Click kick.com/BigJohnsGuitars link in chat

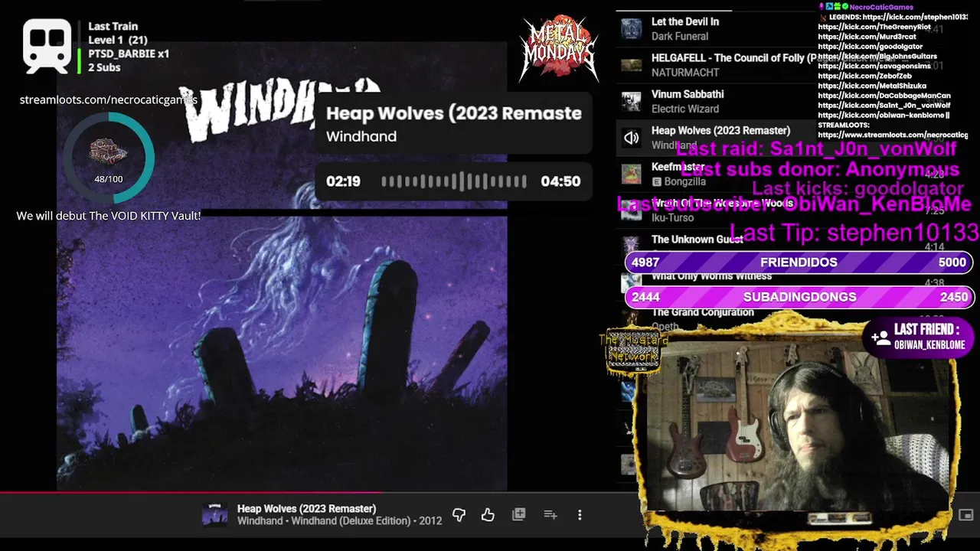click(x=877, y=57)
